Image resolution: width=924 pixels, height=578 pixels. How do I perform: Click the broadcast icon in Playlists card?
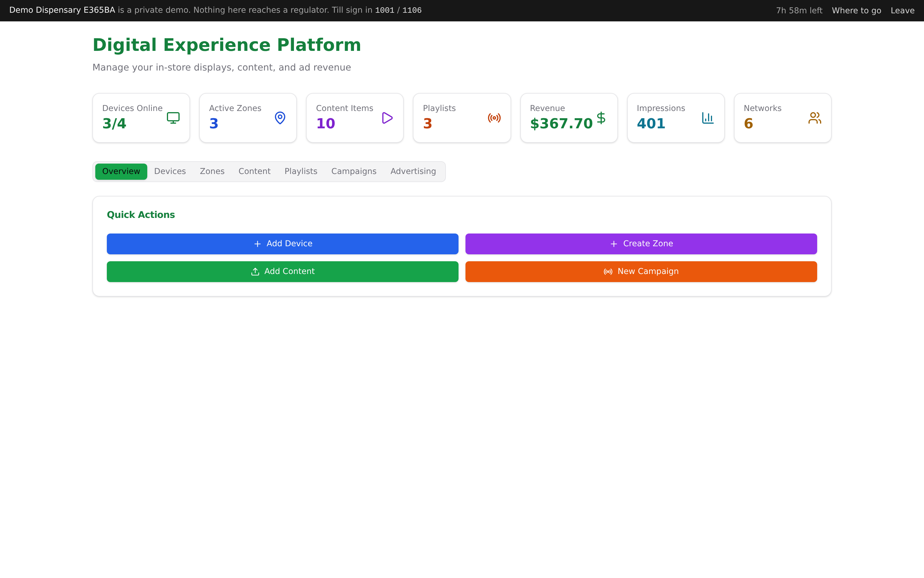[x=494, y=118]
